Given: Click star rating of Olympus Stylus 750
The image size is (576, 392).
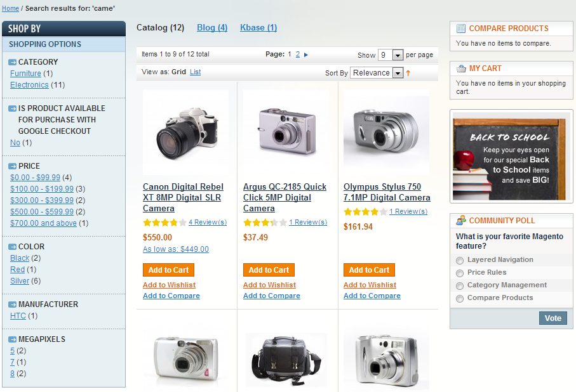Looking at the screenshot, I should point(365,212).
